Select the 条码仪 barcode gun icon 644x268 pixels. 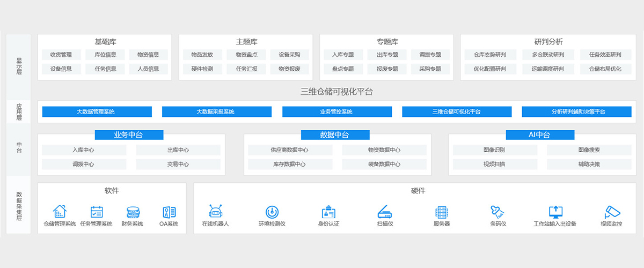tap(497, 212)
